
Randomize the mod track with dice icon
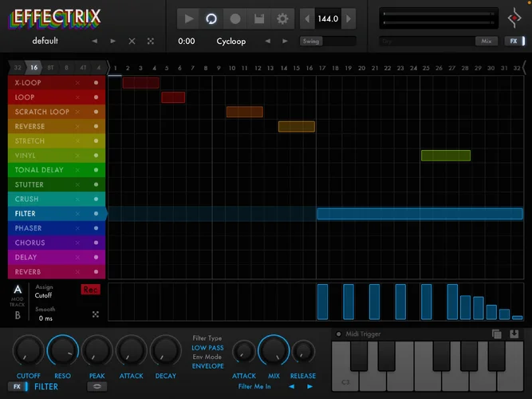pyautogui.click(x=96, y=314)
